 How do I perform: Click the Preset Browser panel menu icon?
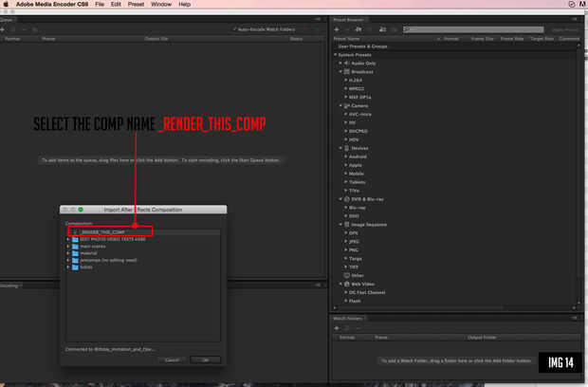(x=574, y=20)
